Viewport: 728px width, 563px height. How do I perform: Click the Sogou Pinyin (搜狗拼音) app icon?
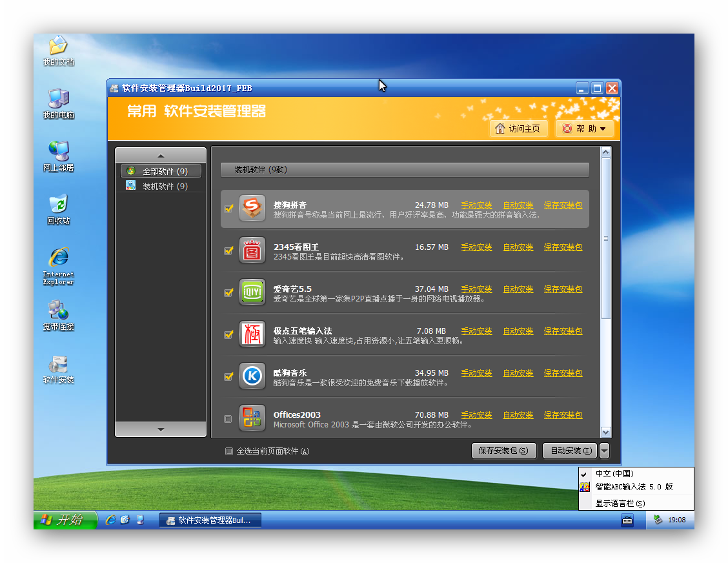252,208
